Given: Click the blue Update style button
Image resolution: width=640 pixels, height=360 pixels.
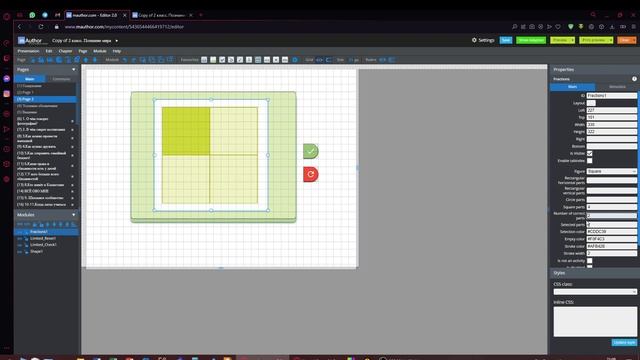Looking at the screenshot, I should [x=624, y=342].
